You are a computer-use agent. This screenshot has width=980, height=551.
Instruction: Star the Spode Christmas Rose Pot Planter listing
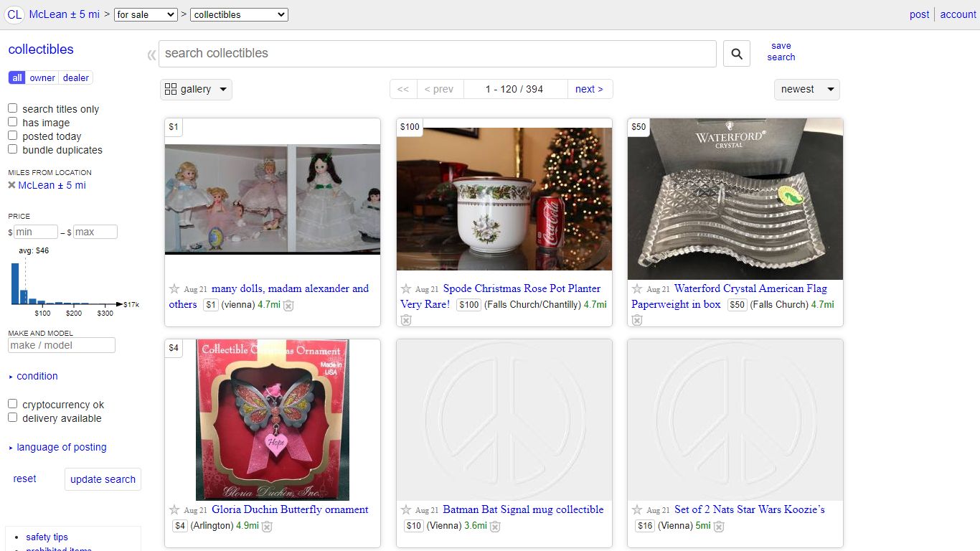(406, 289)
